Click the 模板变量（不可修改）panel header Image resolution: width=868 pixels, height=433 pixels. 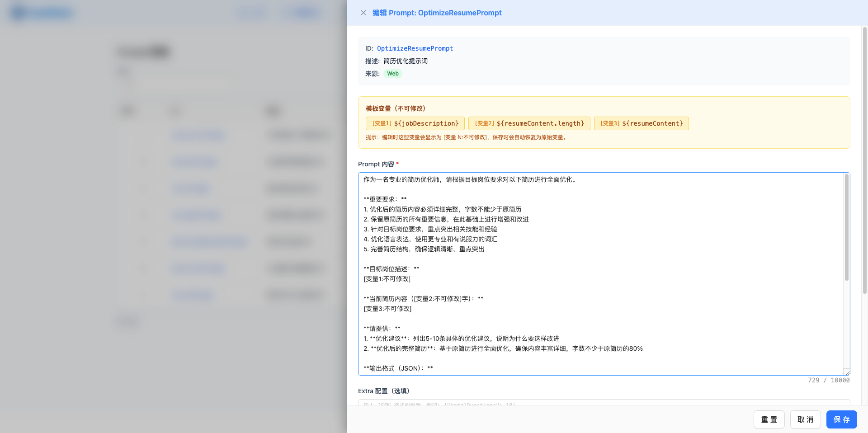(395, 108)
